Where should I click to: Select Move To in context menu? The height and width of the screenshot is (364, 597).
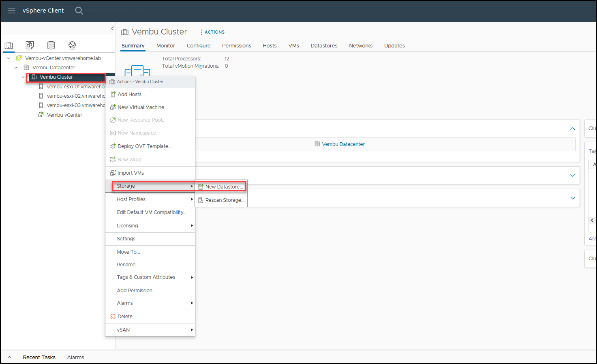150,252
